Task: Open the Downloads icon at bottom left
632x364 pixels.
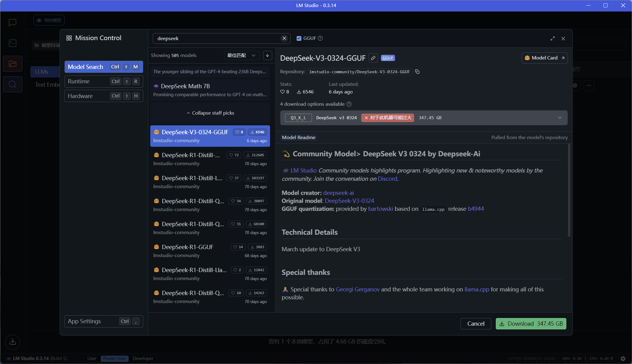Action: tap(13, 342)
